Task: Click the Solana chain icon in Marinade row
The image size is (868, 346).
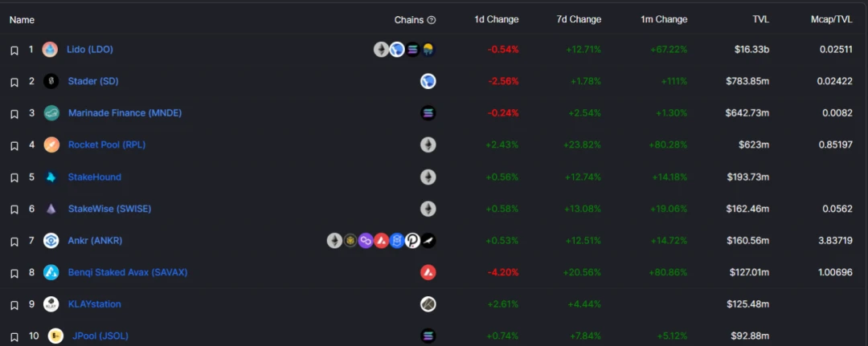Action: (x=428, y=113)
